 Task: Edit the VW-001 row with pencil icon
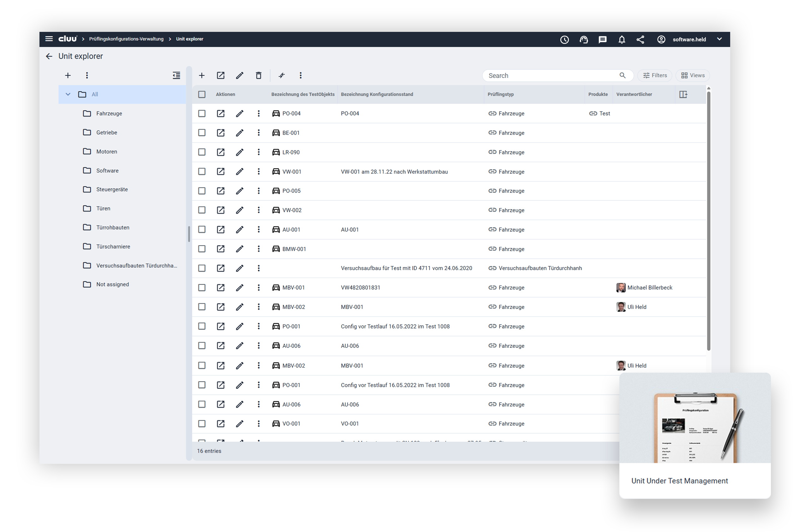click(x=240, y=171)
